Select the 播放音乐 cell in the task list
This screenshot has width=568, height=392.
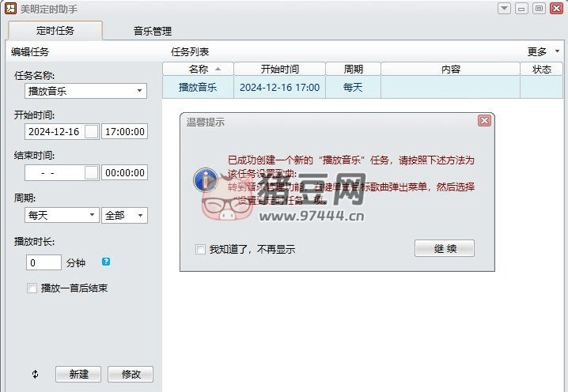coord(198,87)
